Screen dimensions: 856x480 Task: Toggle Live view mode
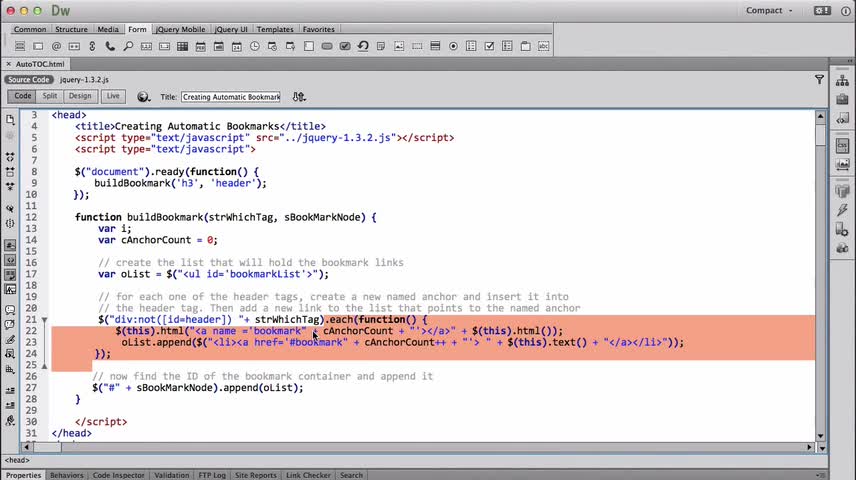point(113,96)
